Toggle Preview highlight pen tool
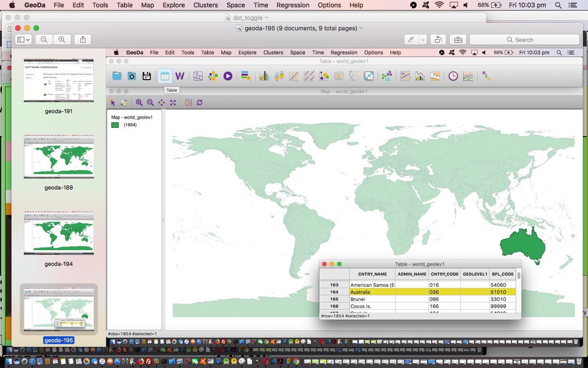This screenshot has width=588, height=368. pyautogui.click(x=411, y=40)
